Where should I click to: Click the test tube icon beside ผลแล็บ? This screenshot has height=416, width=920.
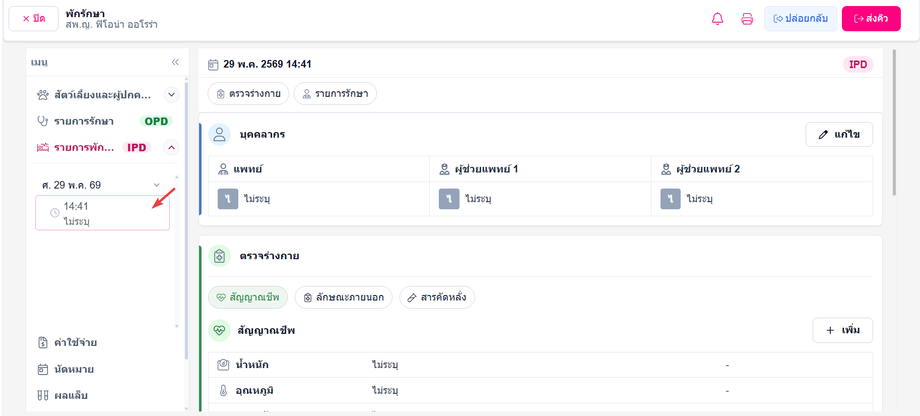[x=42, y=395]
